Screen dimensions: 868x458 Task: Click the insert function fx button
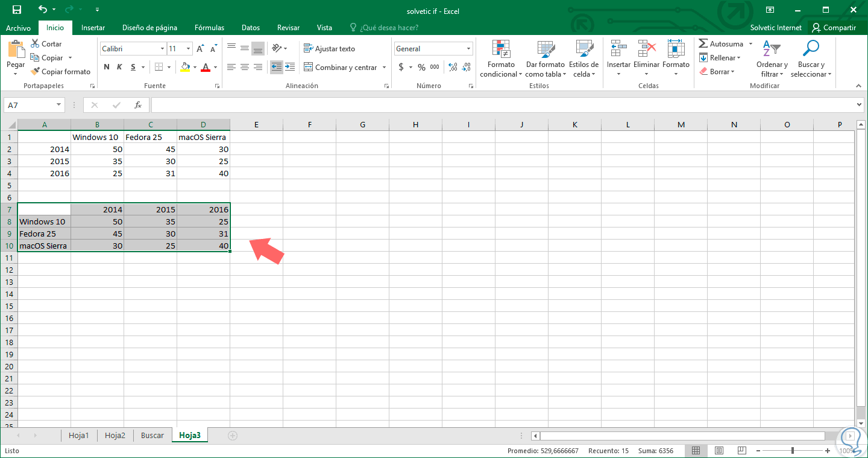[138, 105]
